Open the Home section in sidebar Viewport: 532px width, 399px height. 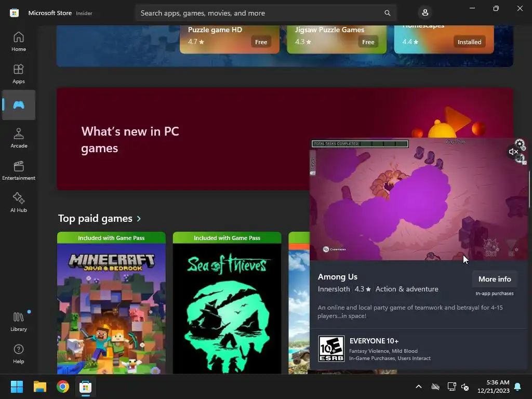19,42
